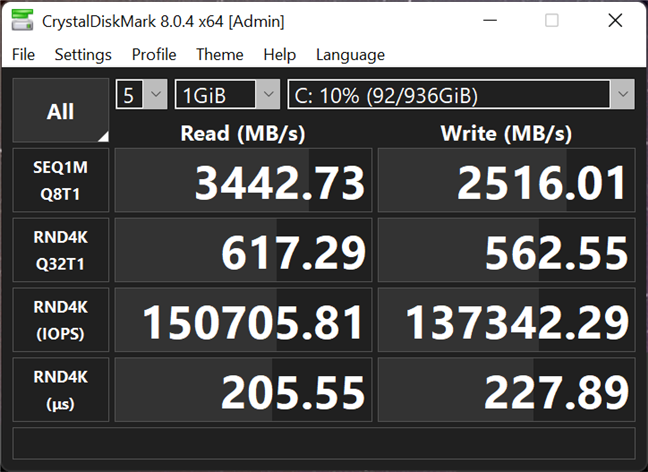Click the RND4K Q32T1 write value 562.55
648x472 pixels.
pyautogui.click(x=507, y=250)
